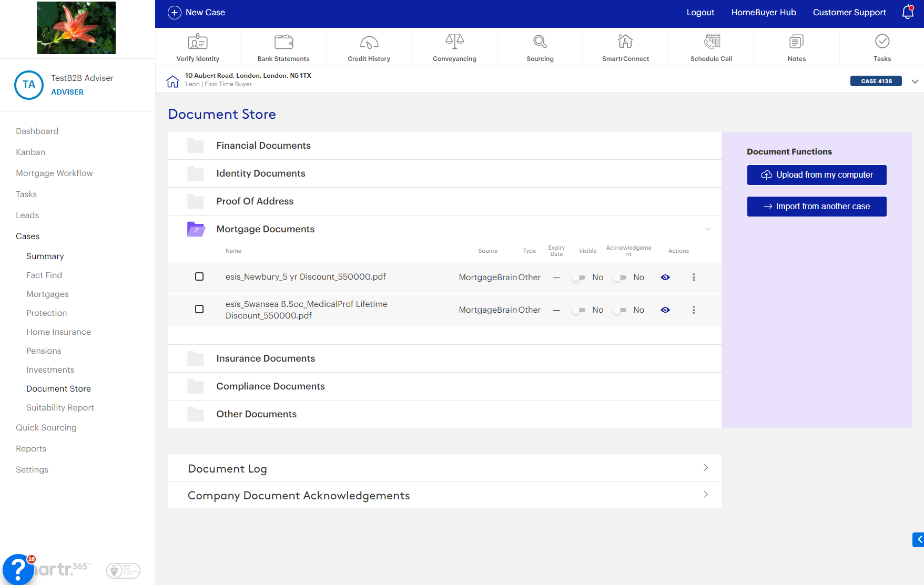Click the Proof Of Address folder icon

click(196, 201)
